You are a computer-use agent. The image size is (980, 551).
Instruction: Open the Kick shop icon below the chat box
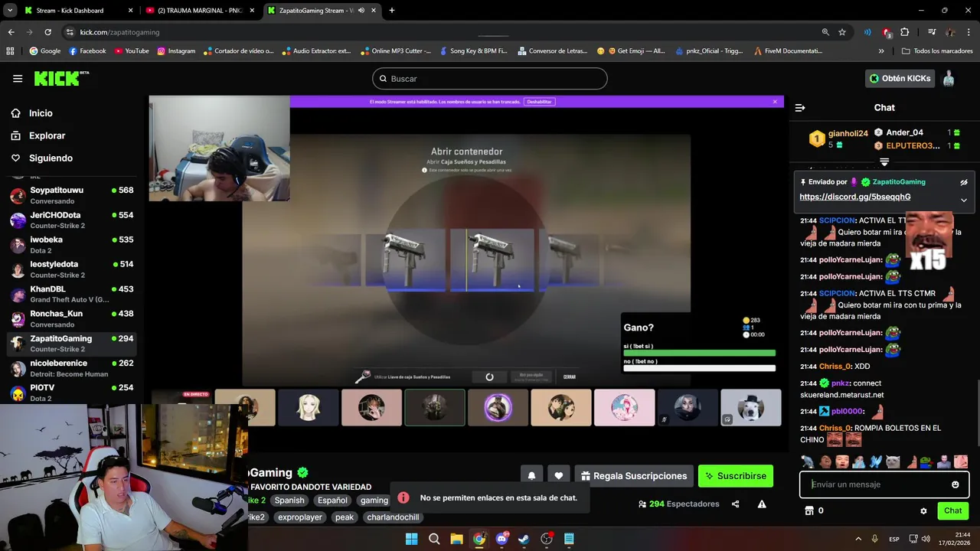click(x=808, y=510)
